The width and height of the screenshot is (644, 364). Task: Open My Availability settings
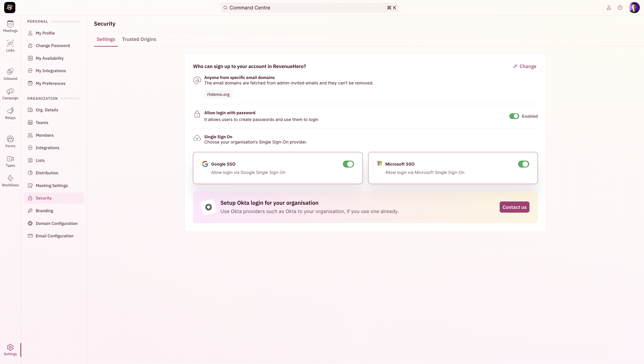coord(54,58)
